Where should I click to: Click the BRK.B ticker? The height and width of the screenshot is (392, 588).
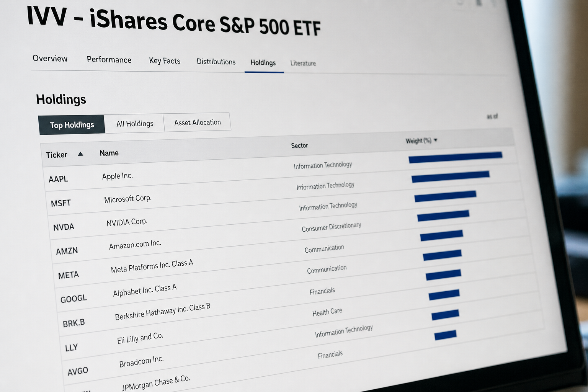click(74, 323)
